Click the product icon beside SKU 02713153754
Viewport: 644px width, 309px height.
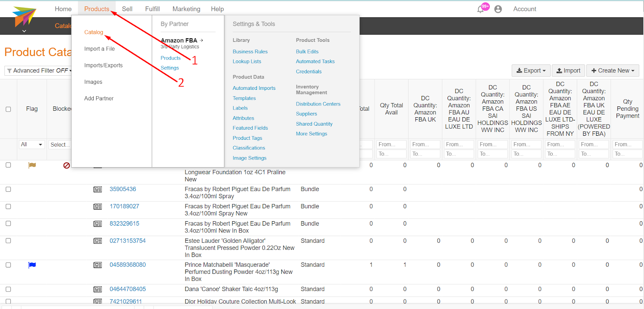pyautogui.click(x=97, y=241)
